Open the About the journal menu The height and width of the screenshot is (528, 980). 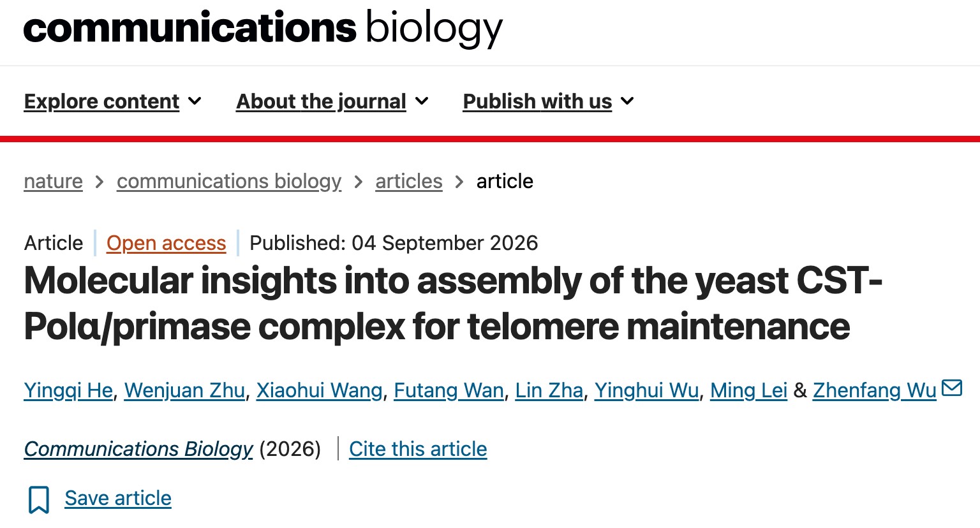point(321,101)
